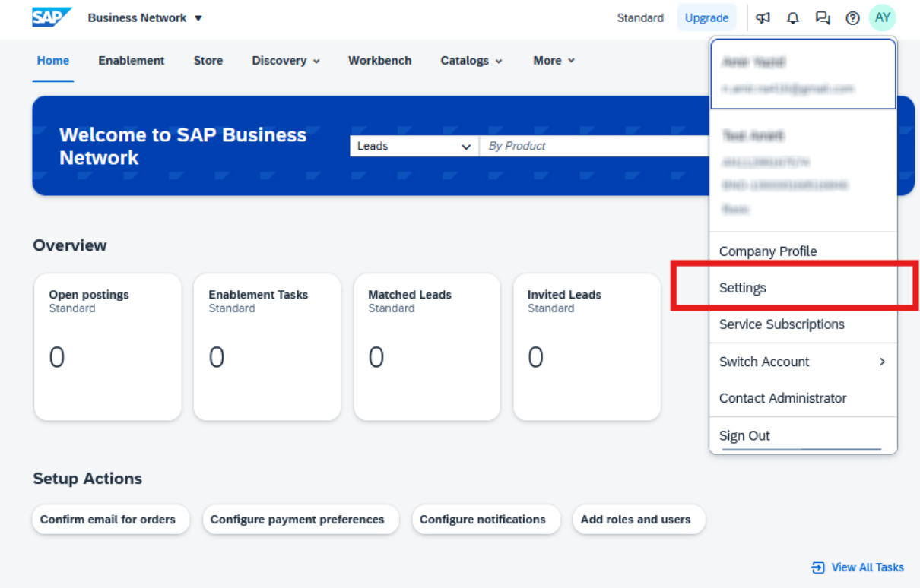Click the Setup Actions heading

87,479
